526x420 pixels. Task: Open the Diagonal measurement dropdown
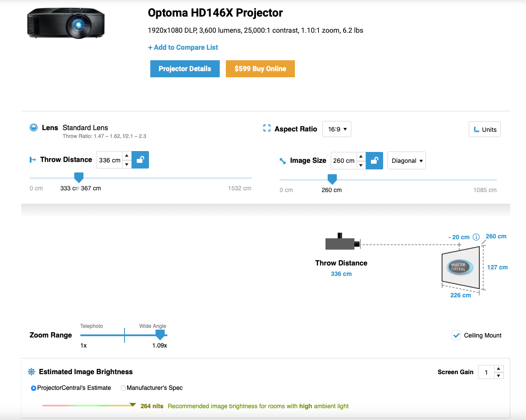[x=407, y=161]
